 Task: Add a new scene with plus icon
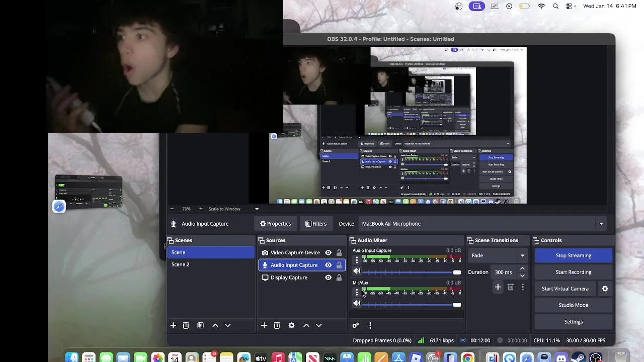[x=173, y=325]
